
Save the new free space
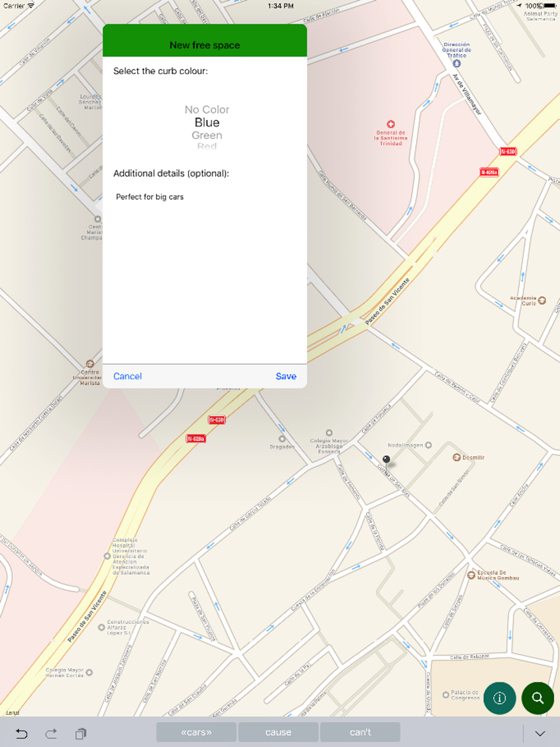point(286,376)
